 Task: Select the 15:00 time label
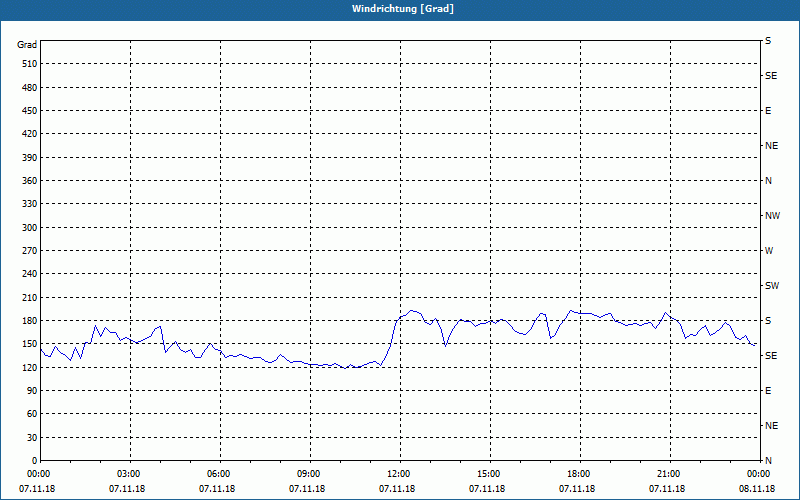point(487,474)
